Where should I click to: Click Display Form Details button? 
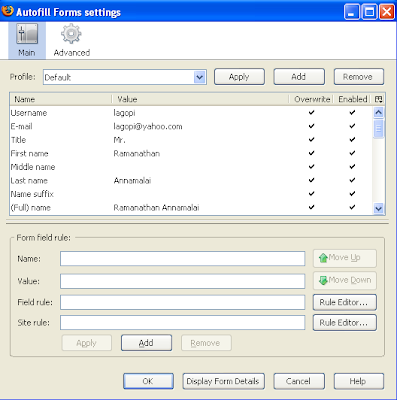223,381
